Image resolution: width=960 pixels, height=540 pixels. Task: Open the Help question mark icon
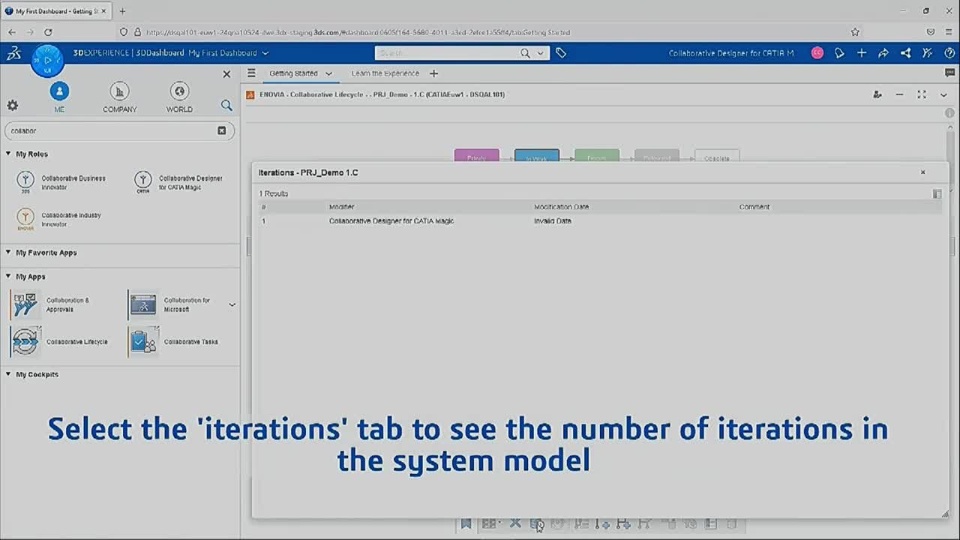tap(950, 53)
